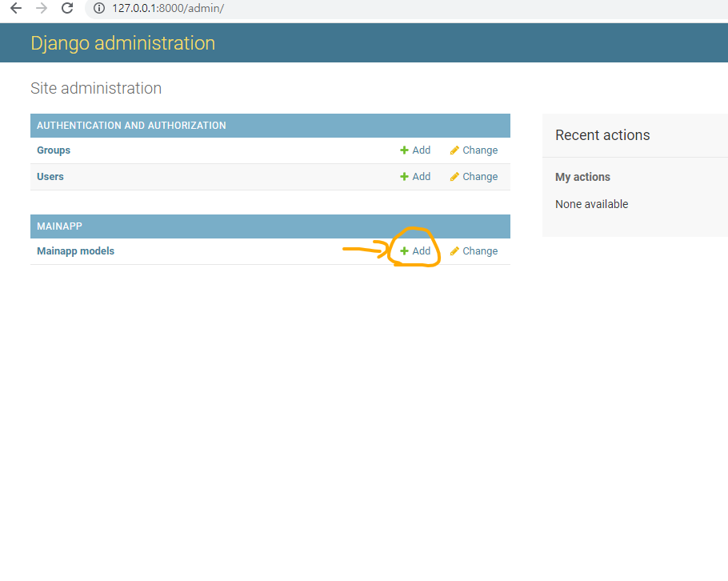The image size is (728, 581).
Task: Reload the page with the refresh icon
Action: click(67, 8)
